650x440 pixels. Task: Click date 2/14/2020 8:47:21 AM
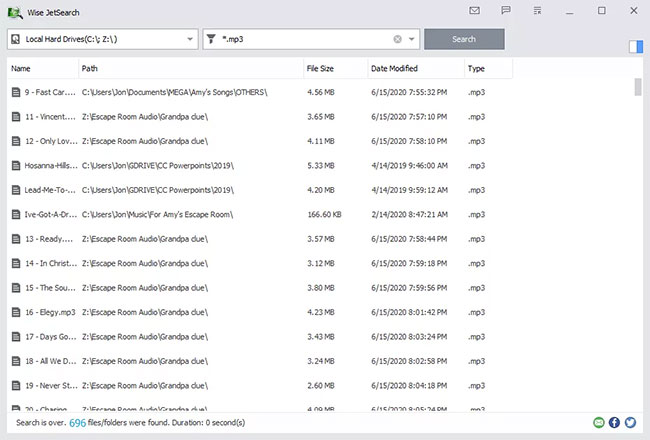(x=410, y=214)
